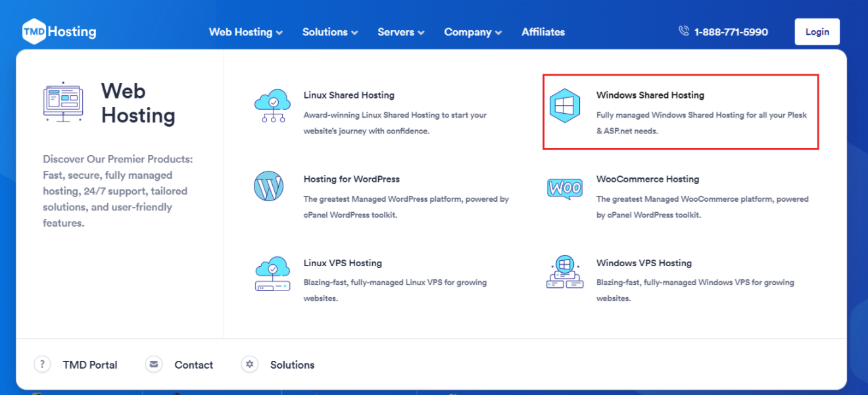This screenshot has width=868, height=395.
Task: Select the Linux VPS Hosting title
Action: (342, 263)
